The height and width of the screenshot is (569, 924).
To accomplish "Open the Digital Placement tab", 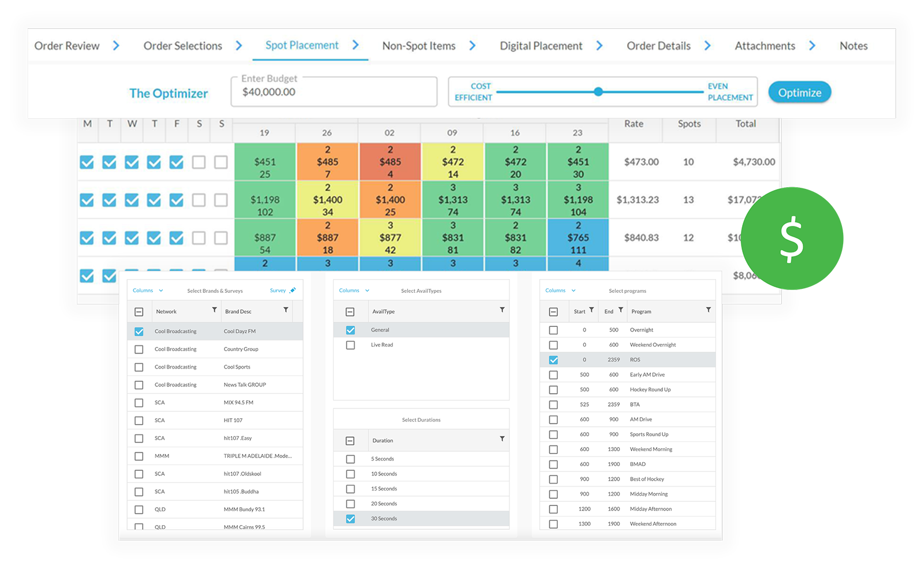I will point(541,46).
